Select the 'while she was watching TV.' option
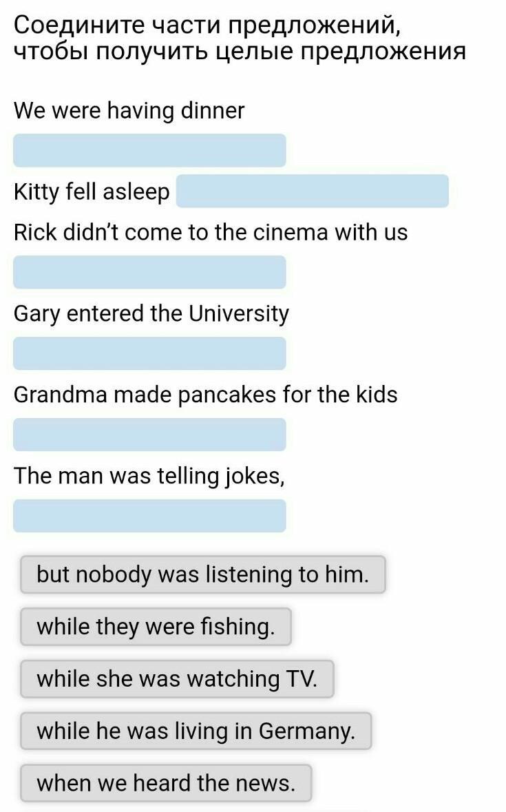The width and height of the screenshot is (506, 812). 177,679
